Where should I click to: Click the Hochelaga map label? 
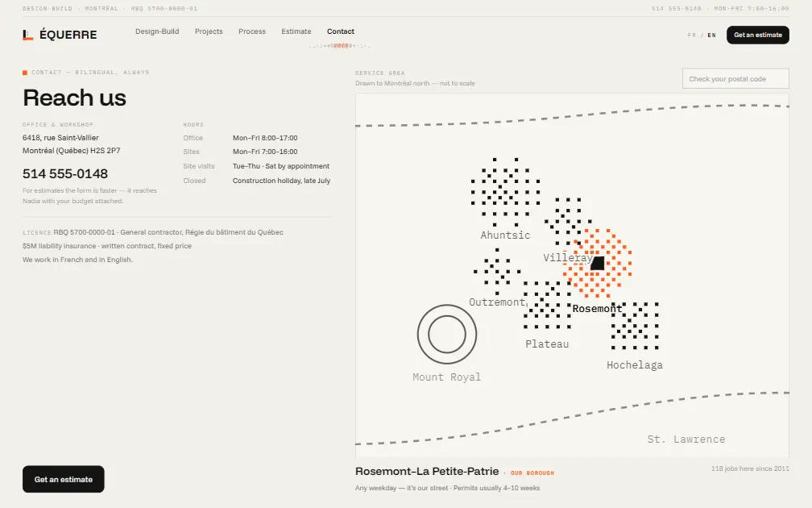coord(635,365)
